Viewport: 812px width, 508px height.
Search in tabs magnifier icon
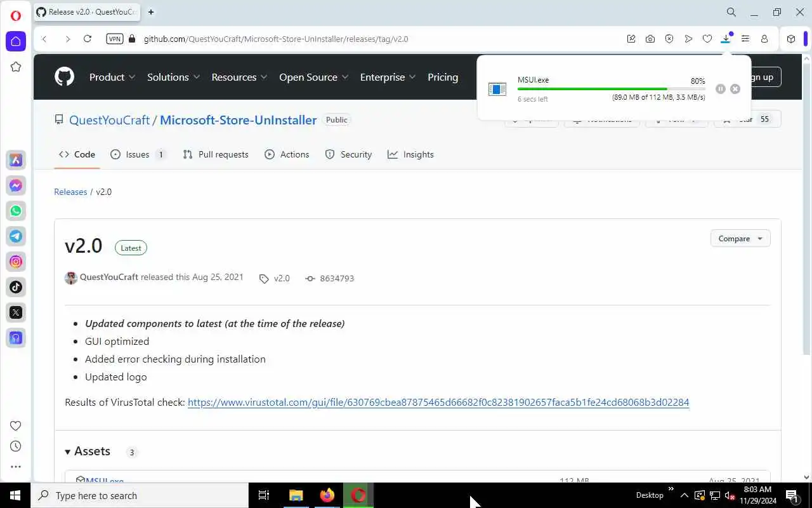(731, 12)
